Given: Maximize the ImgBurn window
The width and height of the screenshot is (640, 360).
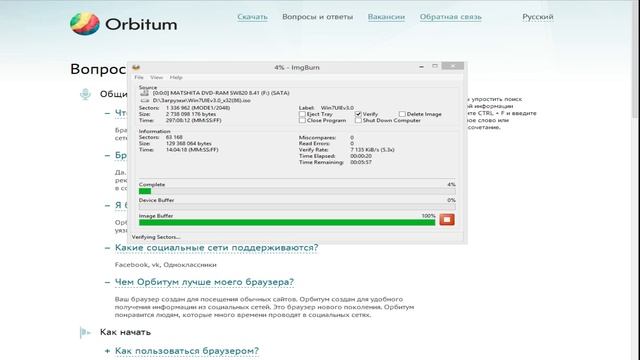Looking at the screenshot, I should tap(435, 66).
